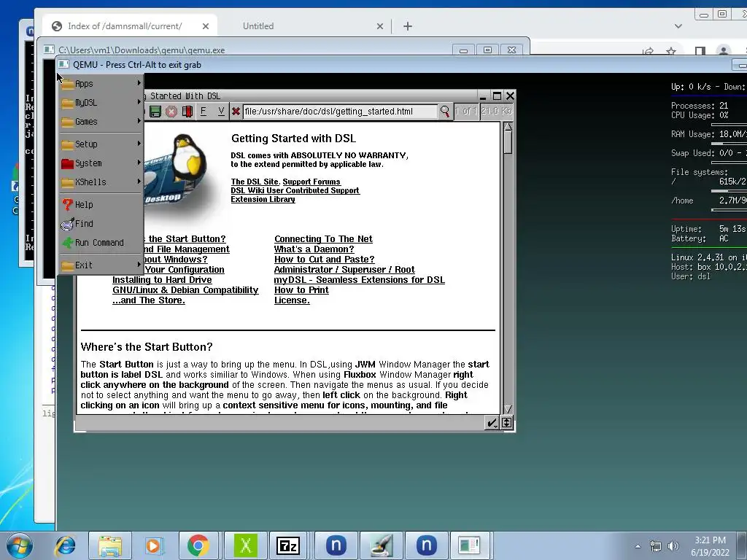The width and height of the screenshot is (747, 560).
Task: Open GNU/Linux & Debian Compatibility link
Action: tap(185, 290)
